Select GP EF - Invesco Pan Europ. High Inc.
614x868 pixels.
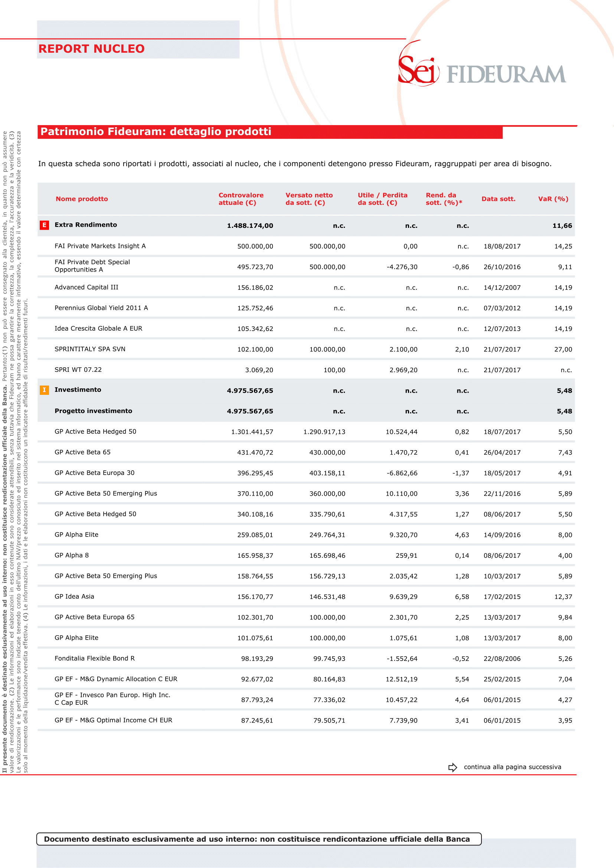[x=113, y=699]
